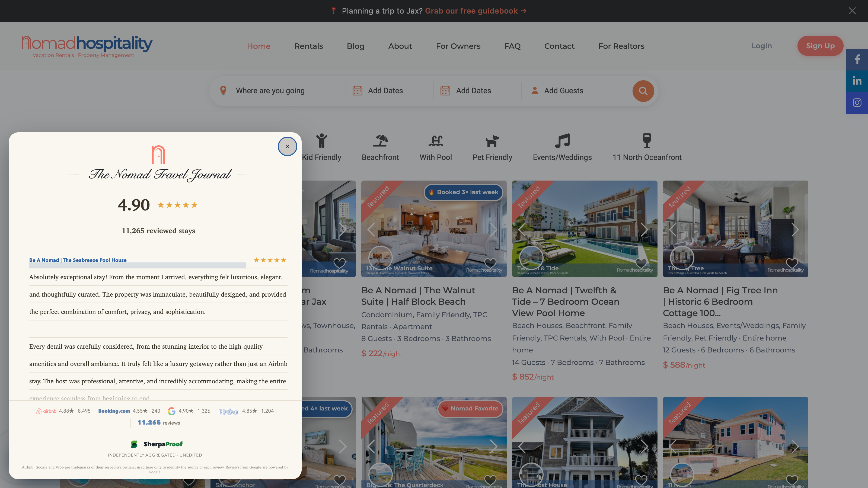Favorite the Ghost House listing heart
This screenshot has height=488, width=868.
point(641,480)
